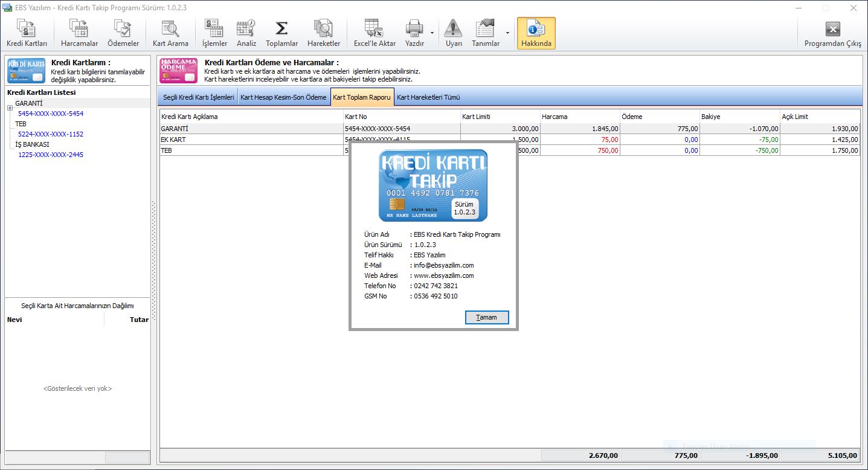Switch to Kart Hesap Kesim-Son Ödeme tab

(x=284, y=97)
